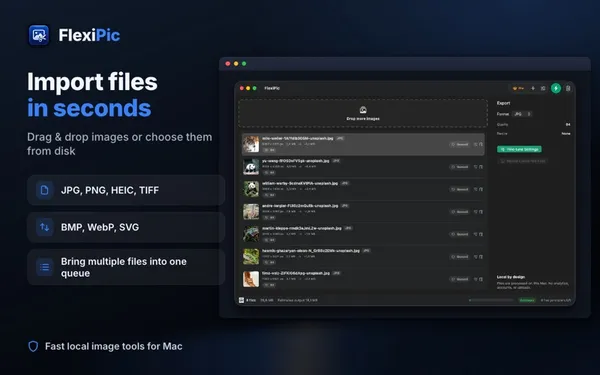
Task: Select the last file row with orange thumbnail
Action: point(363,279)
